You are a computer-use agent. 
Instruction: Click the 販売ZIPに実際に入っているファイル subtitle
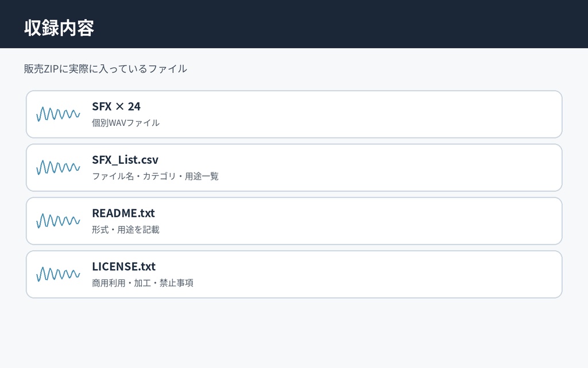[106, 69]
